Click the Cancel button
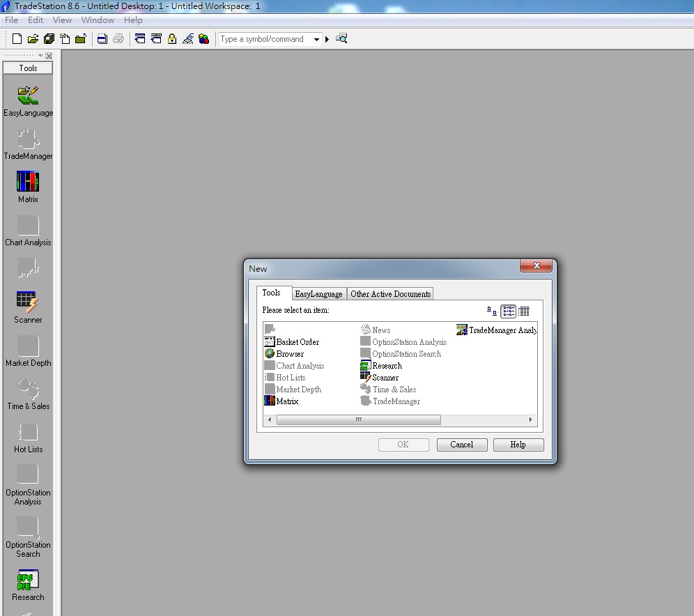Screen dimensions: 694x616 click(x=462, y=445)
